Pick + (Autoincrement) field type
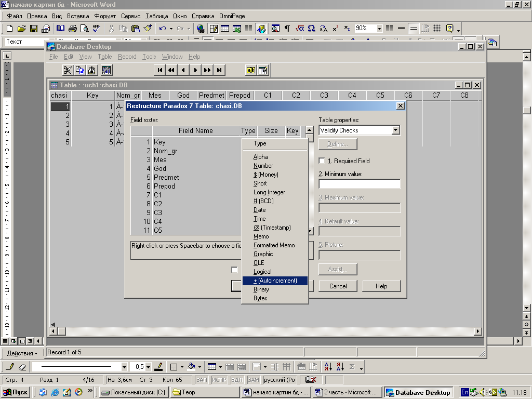532x399 pixels. (275, 281)
